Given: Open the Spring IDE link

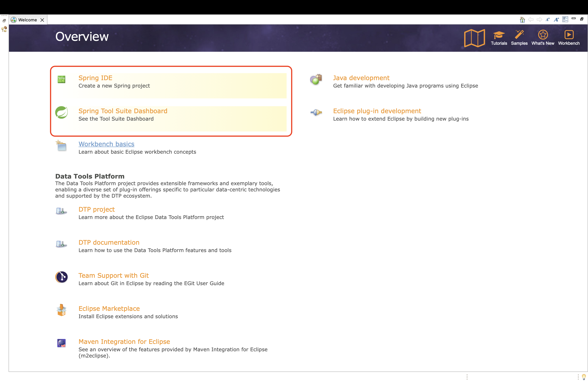Looking at the screenshot, I should point(95,78).
